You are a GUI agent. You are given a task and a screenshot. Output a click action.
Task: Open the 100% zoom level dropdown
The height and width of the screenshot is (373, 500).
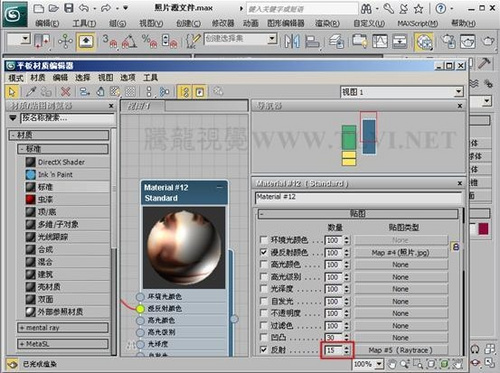[379, 364]
